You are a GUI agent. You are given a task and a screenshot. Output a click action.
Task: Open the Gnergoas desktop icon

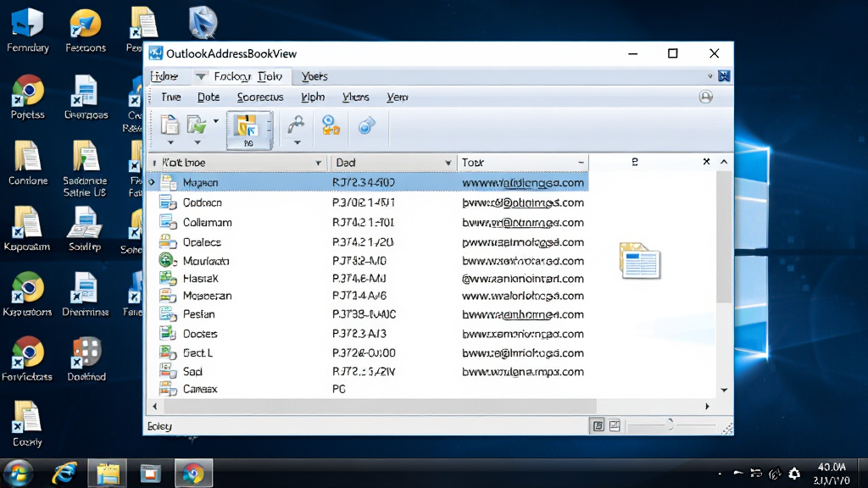point(86,97)
